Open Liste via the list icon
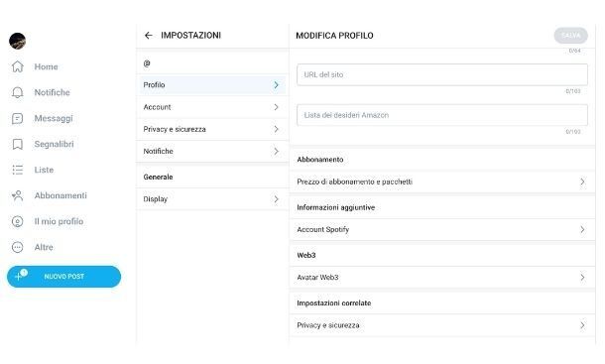Image resolution: width=605 pixels, height=364 pixels. [18, 170]
